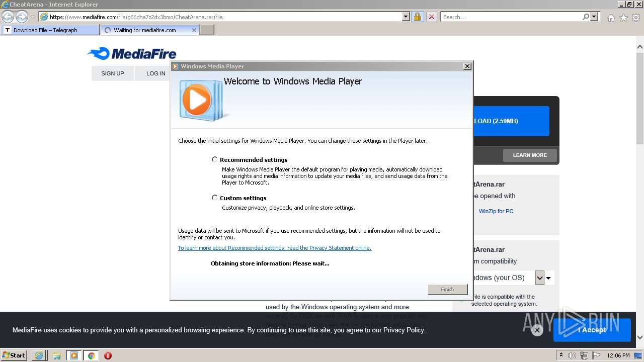Open Favorites star icon
The width and height of the screenshot is (644, 362).
[623, 18]
